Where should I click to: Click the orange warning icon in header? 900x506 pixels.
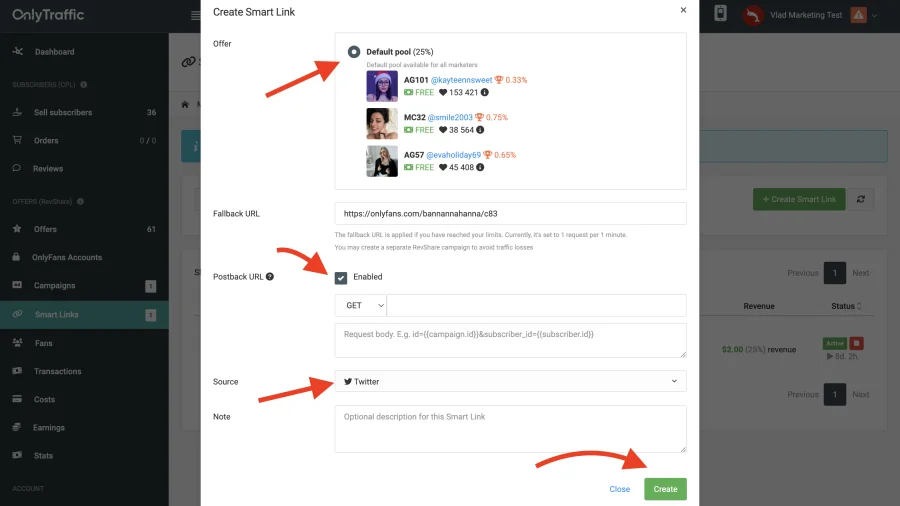(x=858, y=15)
